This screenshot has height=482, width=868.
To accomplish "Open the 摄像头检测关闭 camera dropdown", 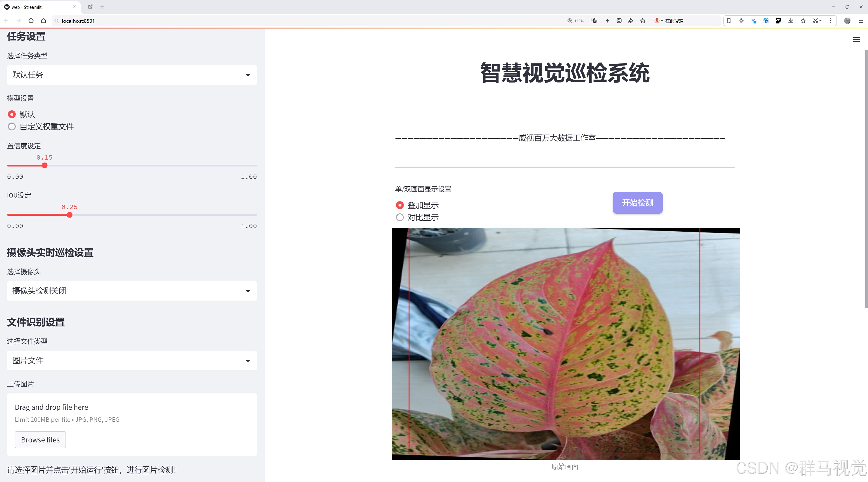I will tap(132, 291).
